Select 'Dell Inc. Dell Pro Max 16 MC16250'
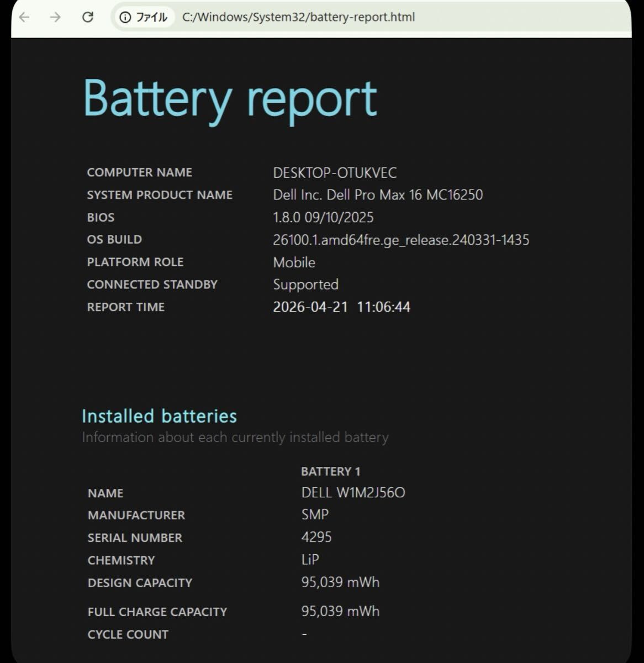Viewport: 644px width, 663px height. [x=378, y=195]
